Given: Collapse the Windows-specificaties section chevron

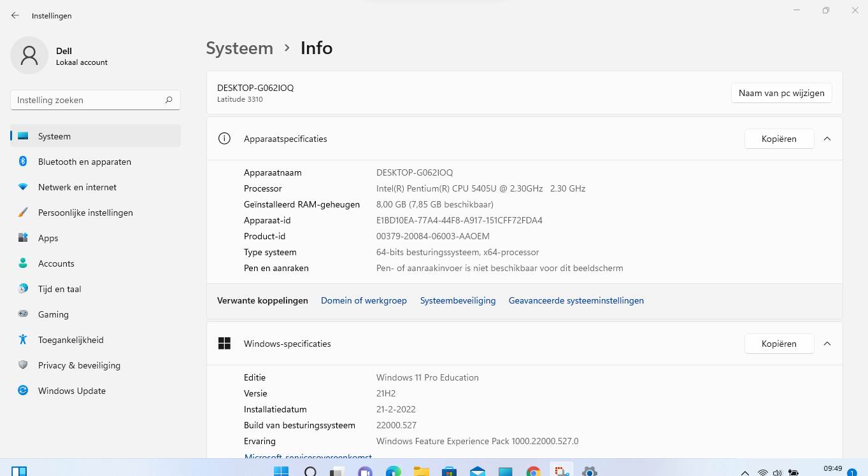Looking at the screenshot, I should tap(827, 344).
